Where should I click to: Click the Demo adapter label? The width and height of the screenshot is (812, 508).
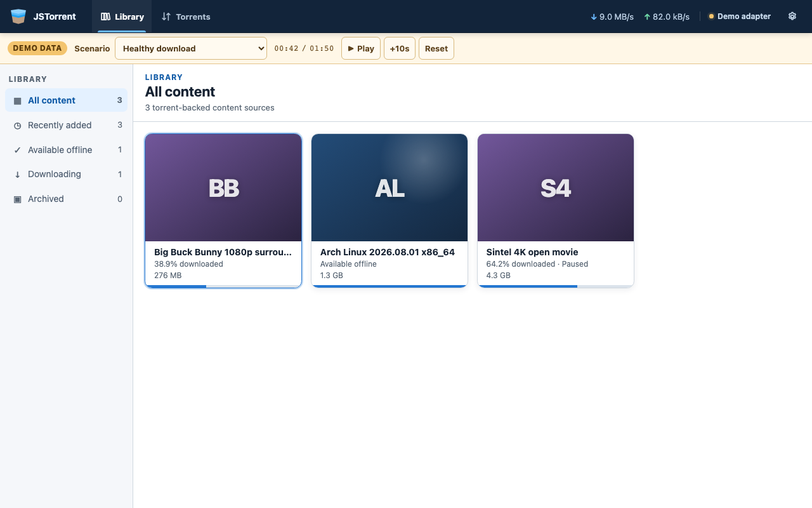coord(744,17)
